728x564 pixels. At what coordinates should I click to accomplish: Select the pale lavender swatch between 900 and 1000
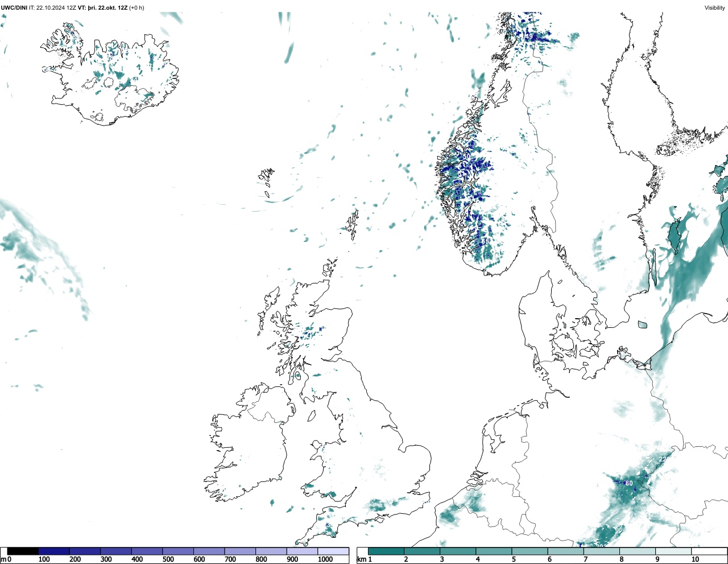tap(302, 551)
